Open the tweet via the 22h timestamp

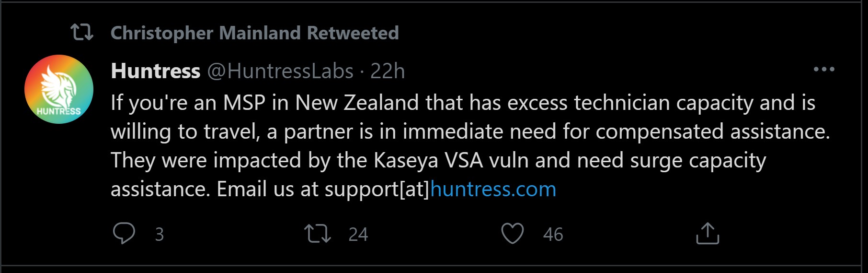tap(388, 71)
